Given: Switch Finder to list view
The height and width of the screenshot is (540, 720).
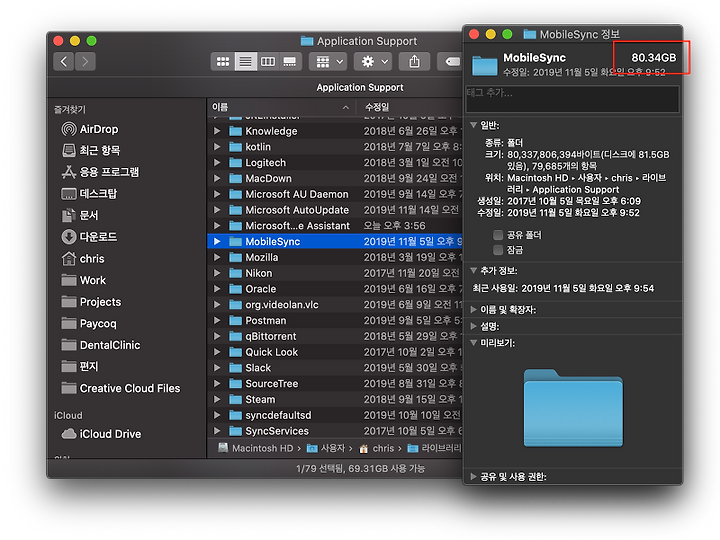Looking at the screenshot, I should pyautogui.click(x=245, y=62).
